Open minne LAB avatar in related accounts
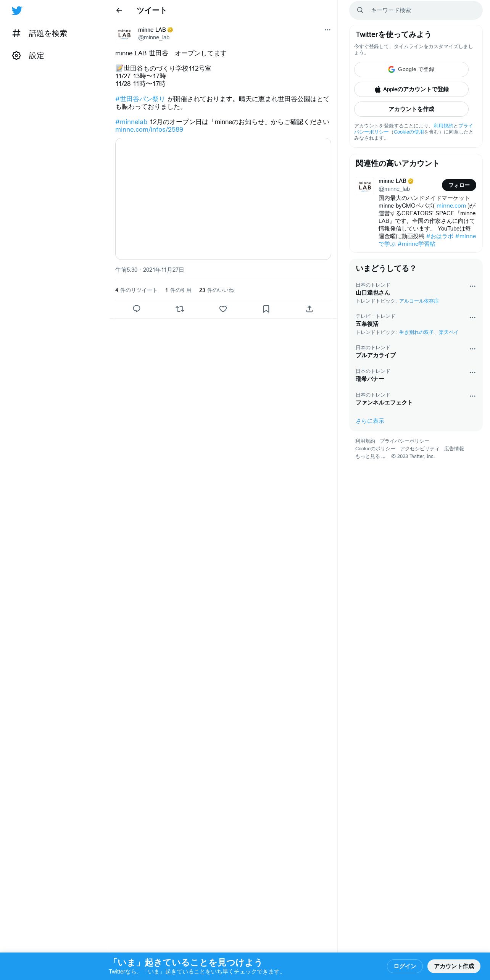Screen dimensions: 490x980 click(365, 186)
